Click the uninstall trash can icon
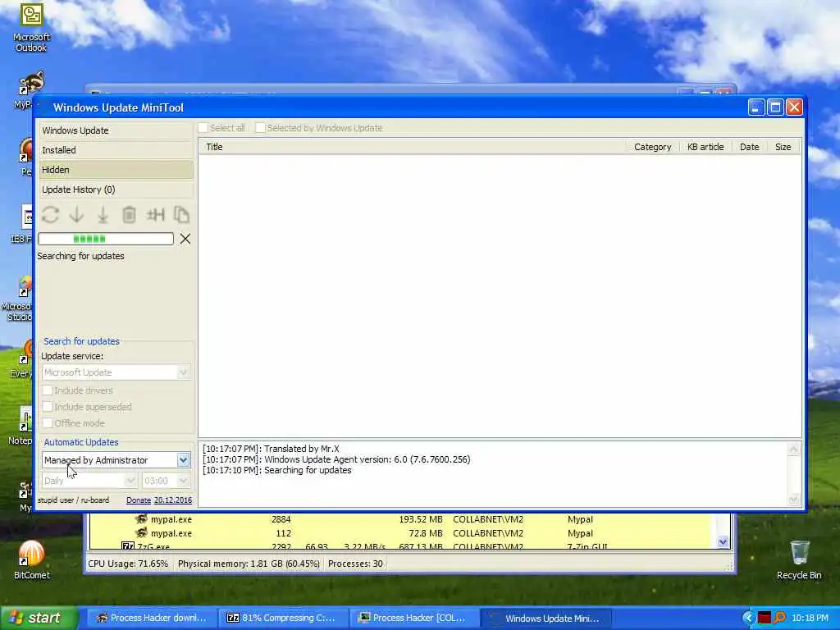The image size is (840, 630). click(129, 215)
